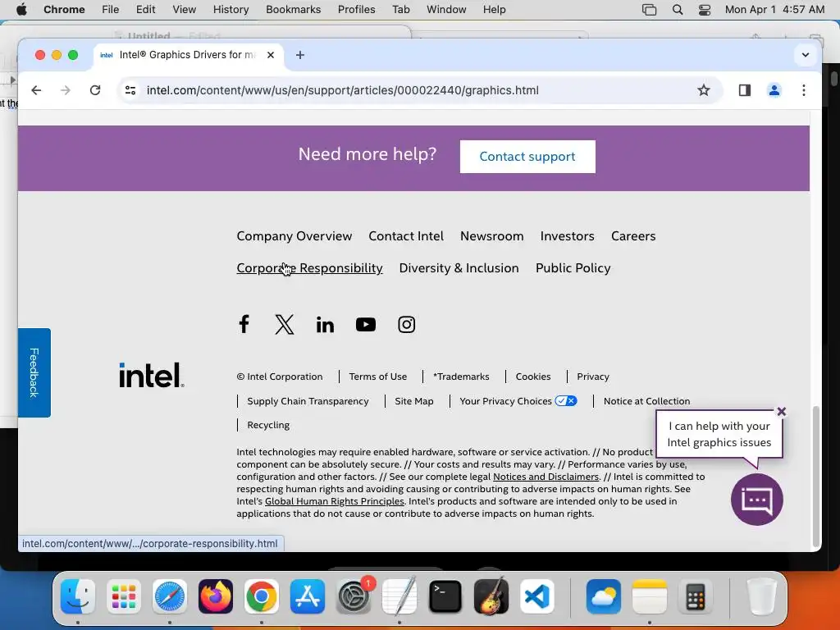Launch Firefox from the Dock

click(216, 596)
